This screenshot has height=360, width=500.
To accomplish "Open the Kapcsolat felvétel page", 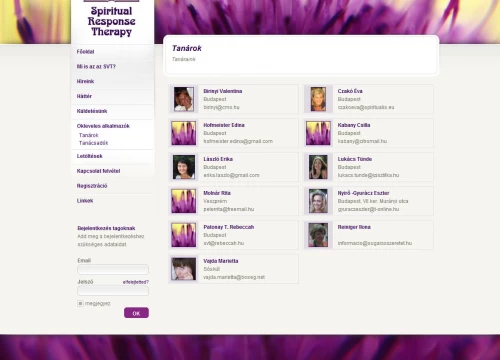I will [x=98, y=171].
